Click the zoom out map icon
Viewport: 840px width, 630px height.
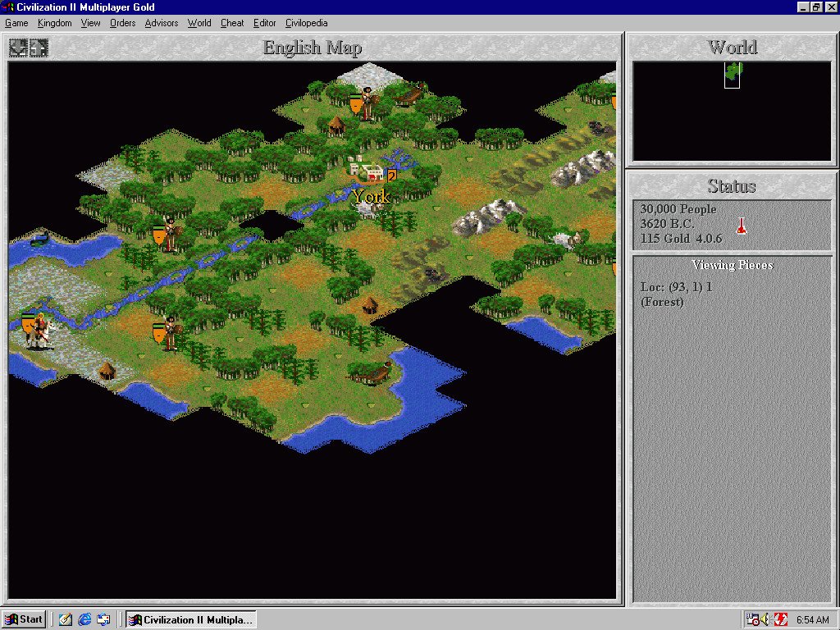coord(18,48)
